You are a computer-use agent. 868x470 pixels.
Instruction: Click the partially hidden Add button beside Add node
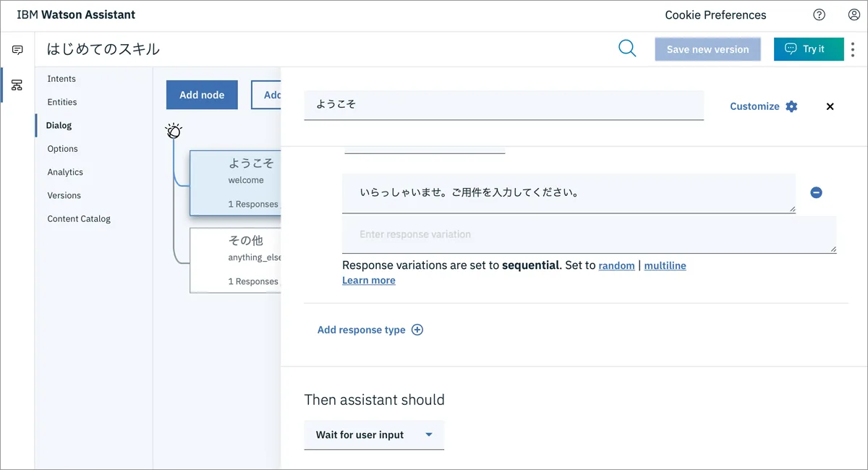pos(266,95)
